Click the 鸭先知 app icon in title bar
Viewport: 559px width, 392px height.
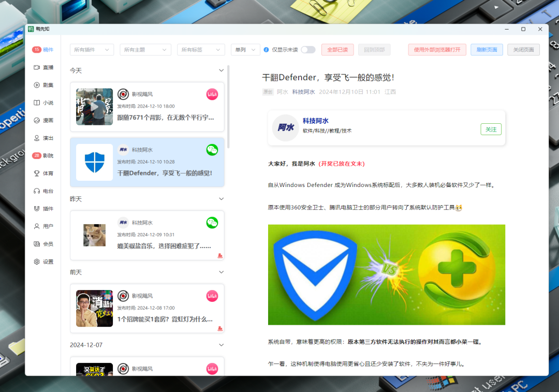(x=31, y=29)
